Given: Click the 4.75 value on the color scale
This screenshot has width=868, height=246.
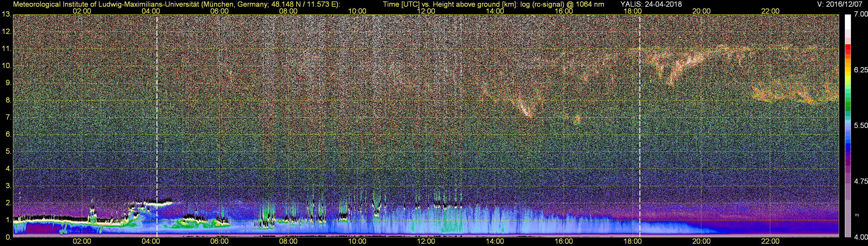Looking at the screenshot, I should pyautogui.click(x=861, y=181).
